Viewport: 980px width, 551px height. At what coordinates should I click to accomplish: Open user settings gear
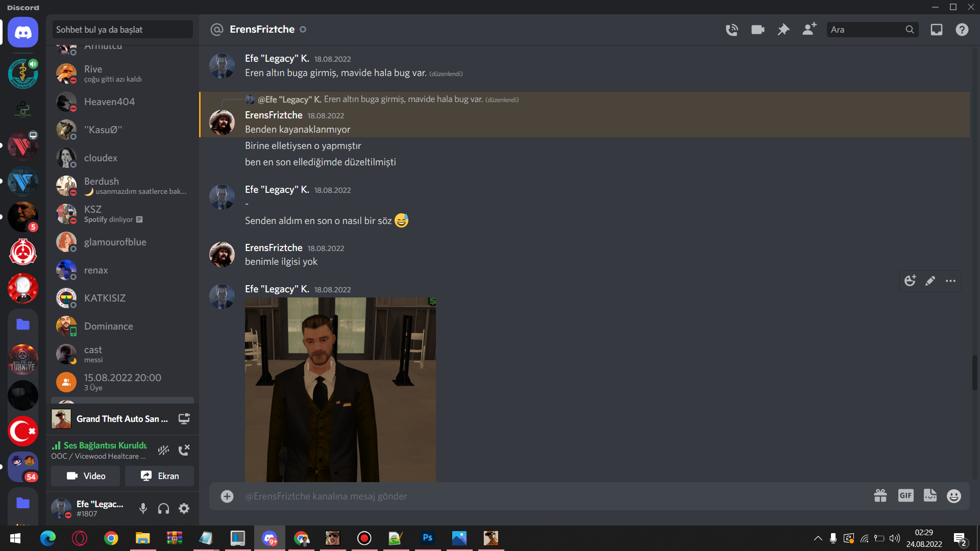[184, 508]
